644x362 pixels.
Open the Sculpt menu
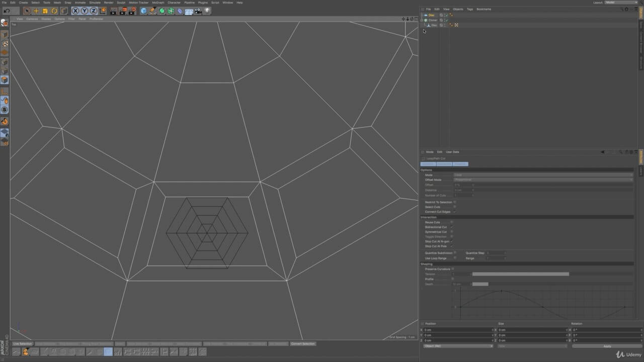[x=121, y=3]
